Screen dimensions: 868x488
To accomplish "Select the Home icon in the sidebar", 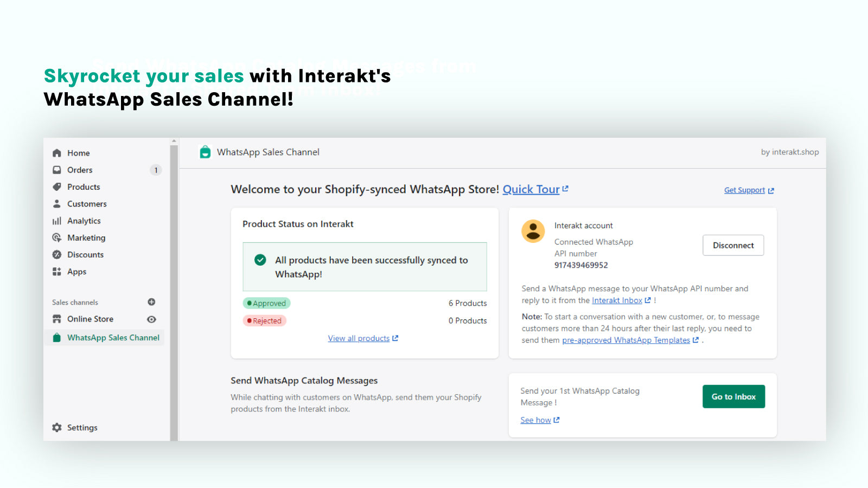I will (57, 153).
